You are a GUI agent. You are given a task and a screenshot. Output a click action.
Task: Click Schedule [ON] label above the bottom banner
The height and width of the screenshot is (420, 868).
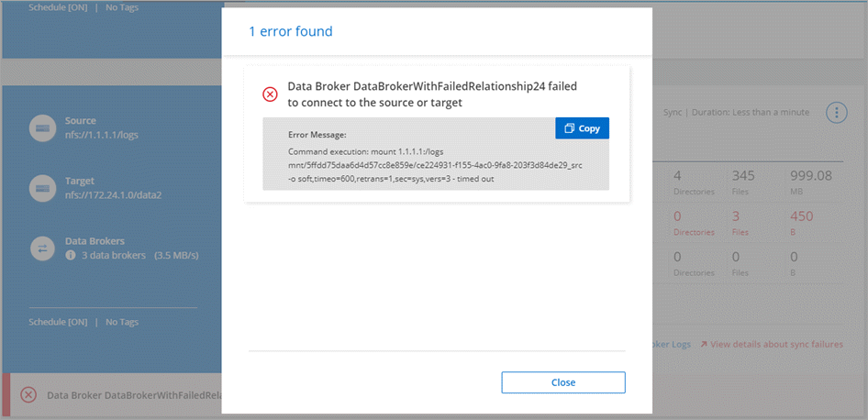coord(58,322)
